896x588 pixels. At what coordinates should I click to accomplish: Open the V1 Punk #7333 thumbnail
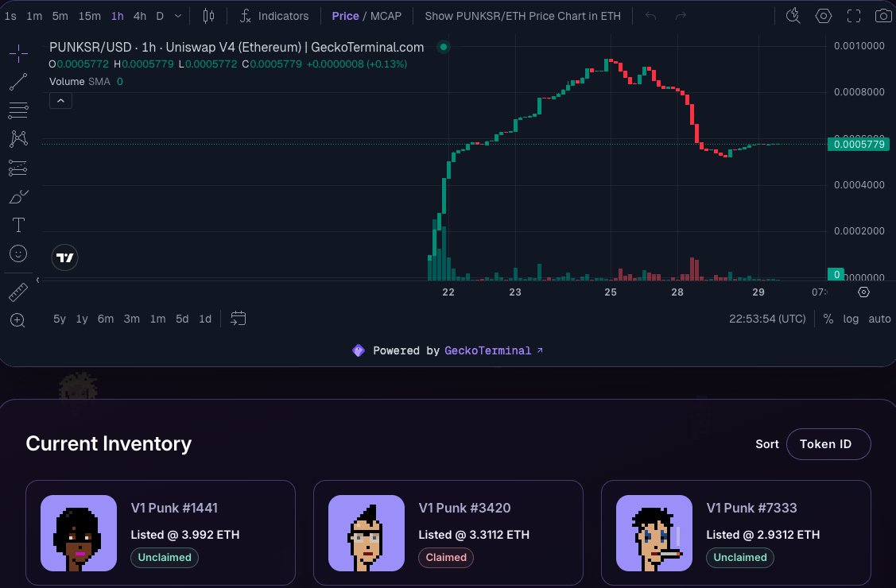coord(654,533)
